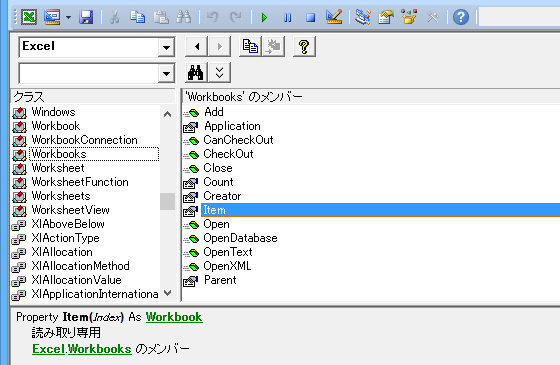Select the CheckOut method
560x365 pixels.
(x=228, y=154)
